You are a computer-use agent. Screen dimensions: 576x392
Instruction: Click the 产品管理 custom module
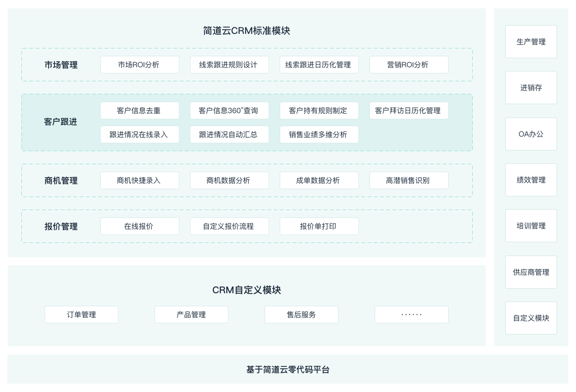tap(191, 314)
